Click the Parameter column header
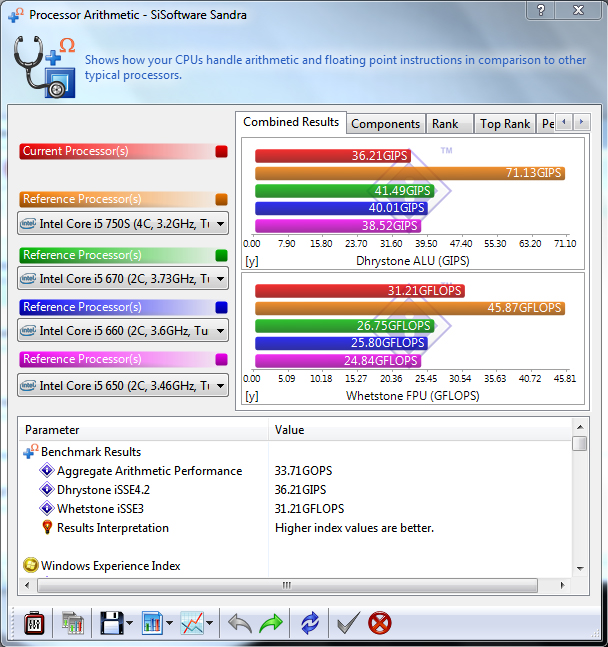 tap(144, 430)
